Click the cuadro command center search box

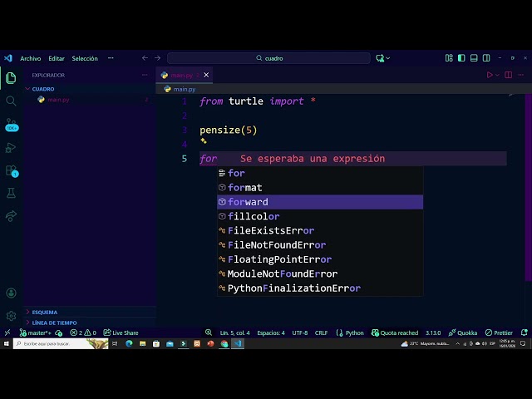(x=268, y=58)
